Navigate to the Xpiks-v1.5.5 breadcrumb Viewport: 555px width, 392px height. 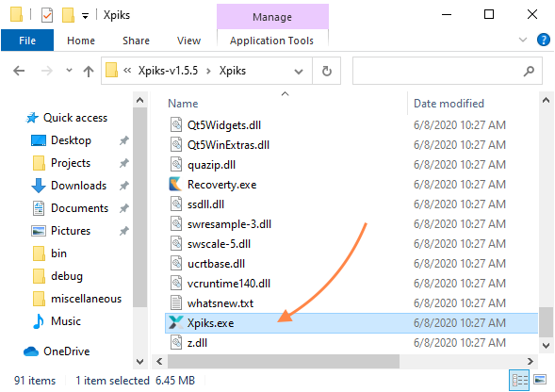168,71
